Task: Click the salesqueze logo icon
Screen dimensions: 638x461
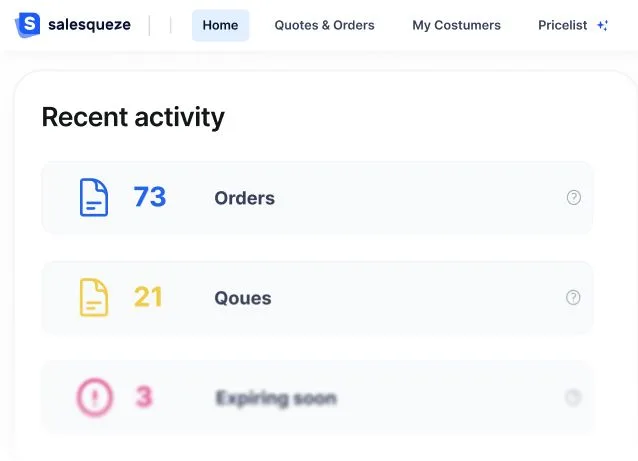Action: 30,24
